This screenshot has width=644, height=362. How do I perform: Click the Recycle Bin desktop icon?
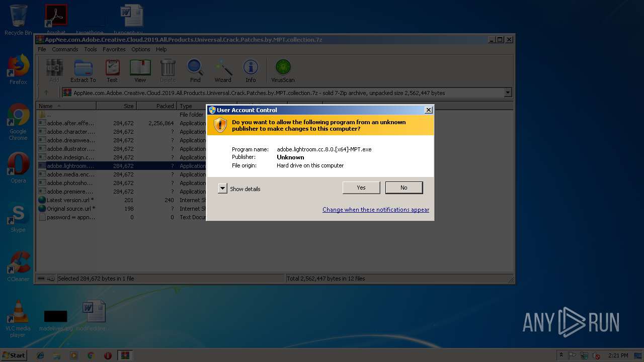[18, 20]
